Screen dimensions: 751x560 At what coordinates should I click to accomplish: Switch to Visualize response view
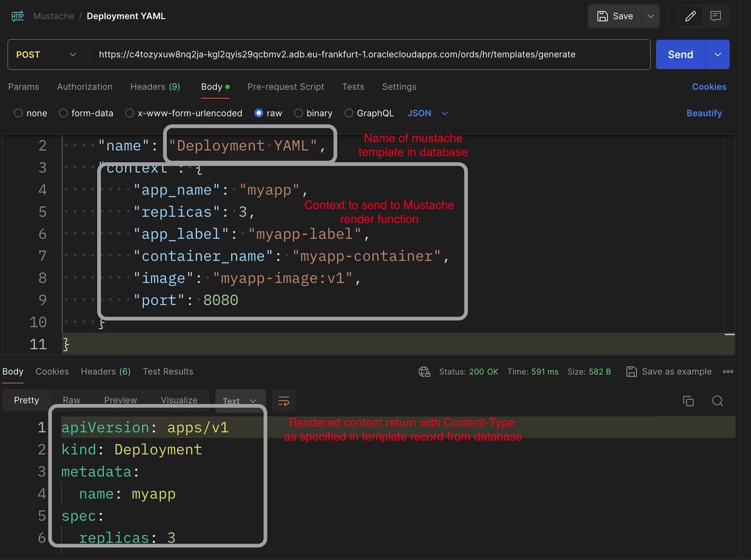pyautogui.click(x=179, y=400)
